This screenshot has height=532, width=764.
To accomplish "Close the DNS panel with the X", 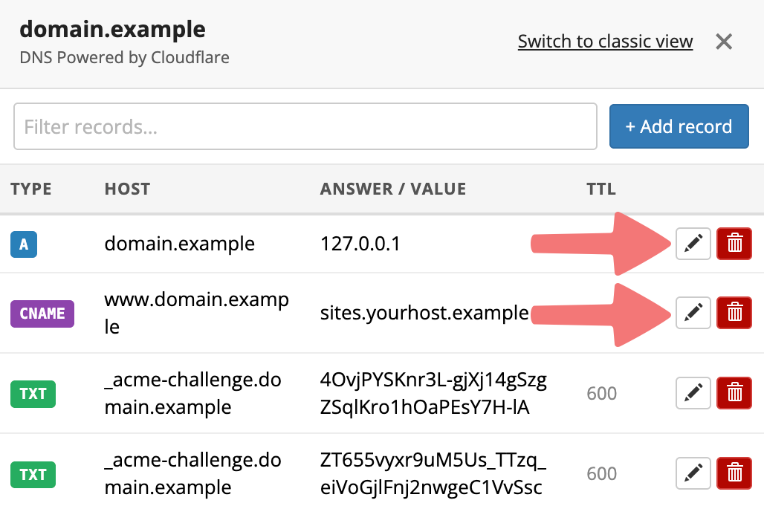I will [x=724, y=42].
